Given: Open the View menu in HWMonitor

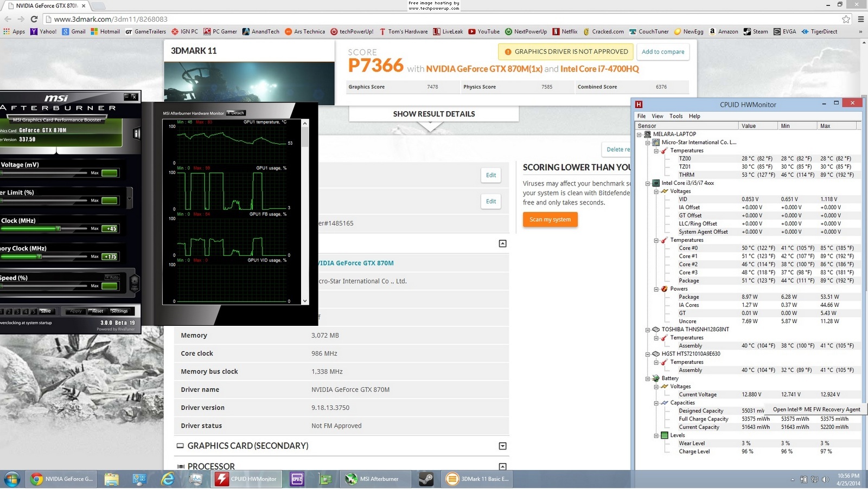Looking at the screenshot, I should [x=658, y=116].
